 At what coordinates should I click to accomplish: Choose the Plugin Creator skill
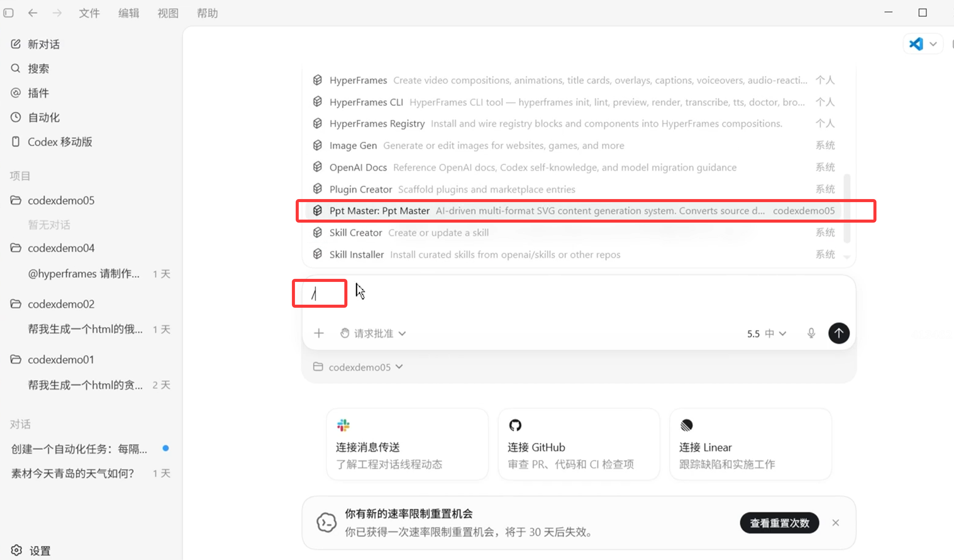tap(574, 189)
